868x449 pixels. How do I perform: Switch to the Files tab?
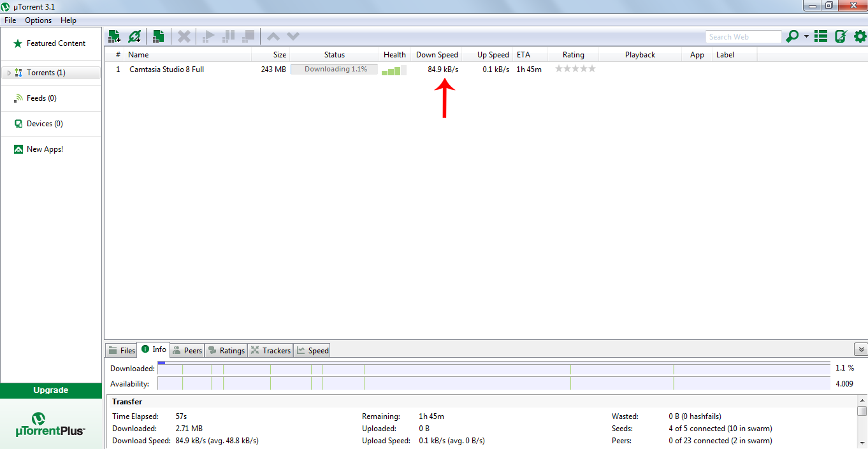tap(121, 350)
